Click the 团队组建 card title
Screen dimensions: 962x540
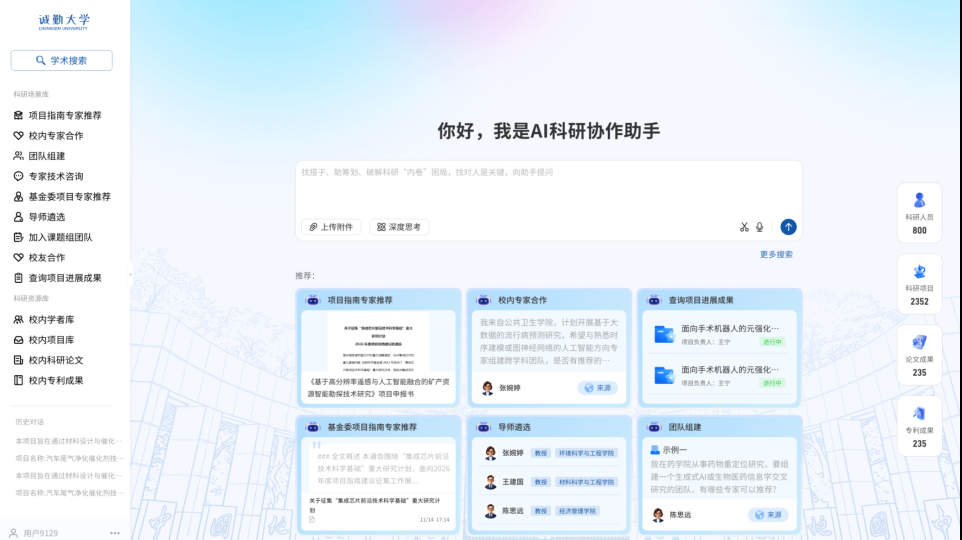pos(685,426)
